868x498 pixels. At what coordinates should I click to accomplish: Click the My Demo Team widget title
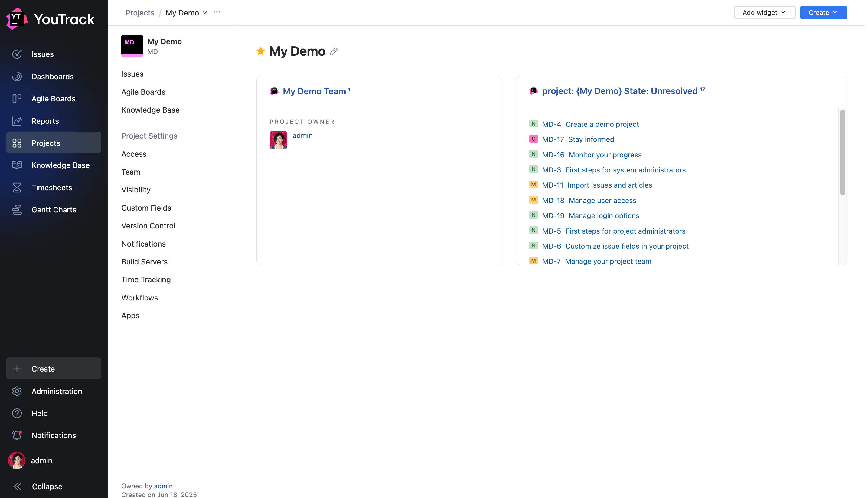click(314, 91)
